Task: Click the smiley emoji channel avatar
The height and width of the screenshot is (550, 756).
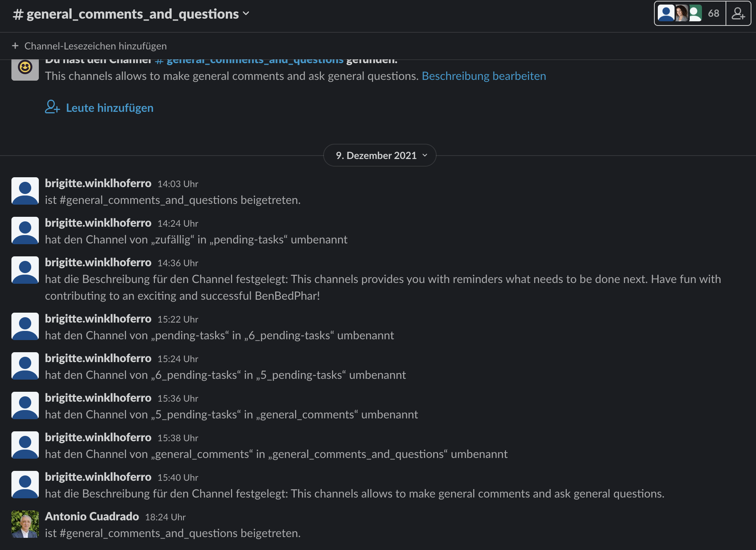Action: coord(25,68)
